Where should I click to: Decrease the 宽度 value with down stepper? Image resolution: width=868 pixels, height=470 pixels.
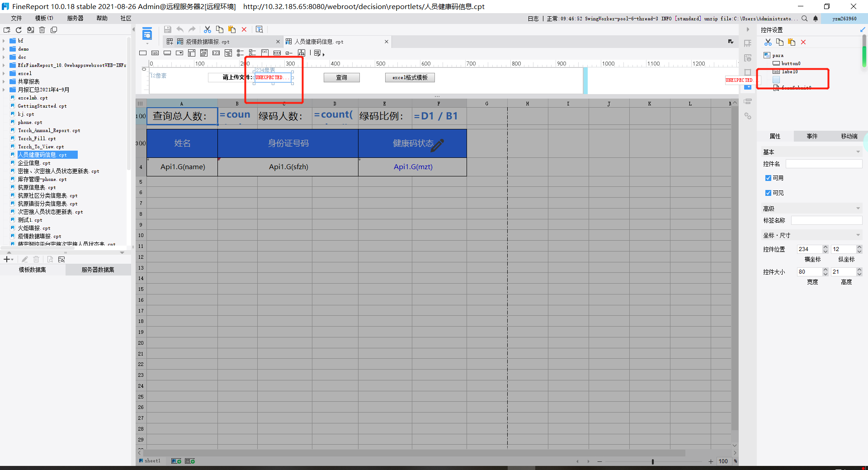pyautogui.click(x=826, y=274)
